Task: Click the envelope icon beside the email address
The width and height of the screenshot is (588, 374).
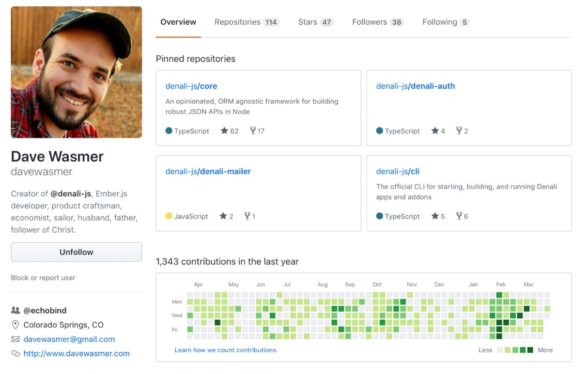Action: [x=15, y=339]
